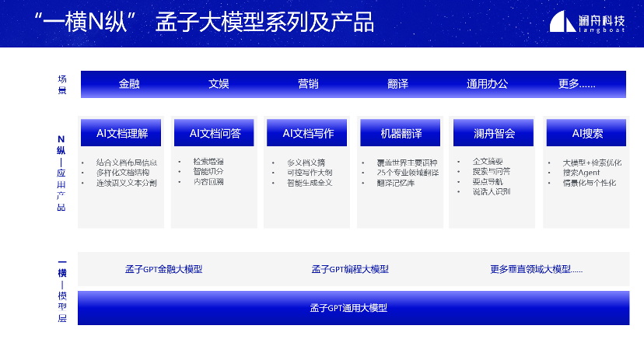Choose the AI搜索 product header

pos(587,133)
